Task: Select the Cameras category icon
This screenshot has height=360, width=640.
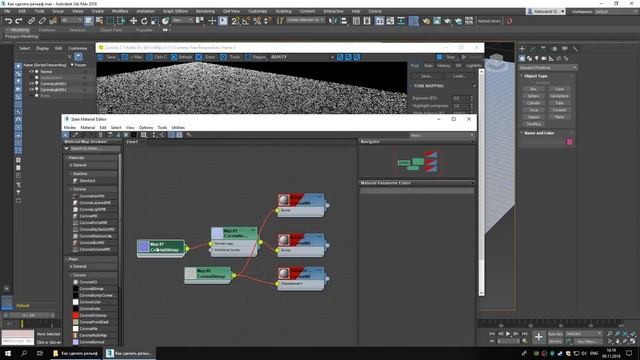Action: (x=544, y=58)
